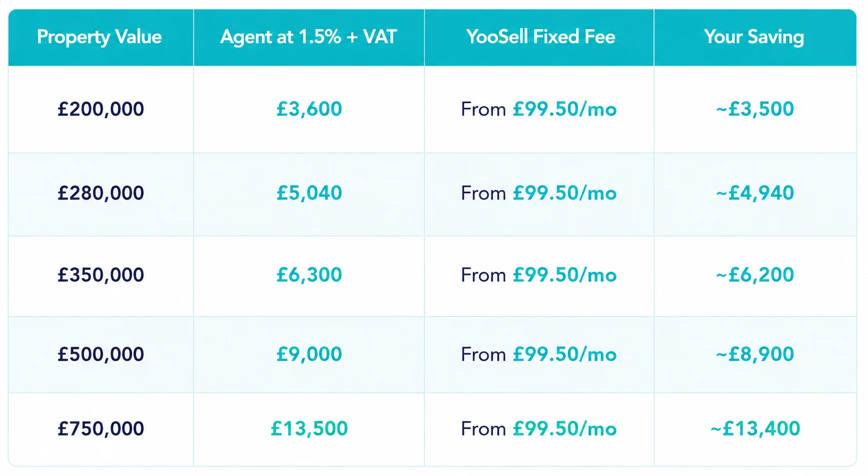Click the £6,300 agent fee amount

click(x=309, y=275)
